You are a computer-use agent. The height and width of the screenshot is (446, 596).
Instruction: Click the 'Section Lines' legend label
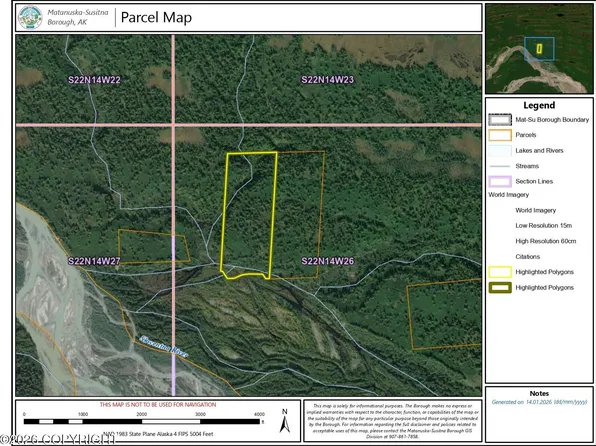click(534, 181)
